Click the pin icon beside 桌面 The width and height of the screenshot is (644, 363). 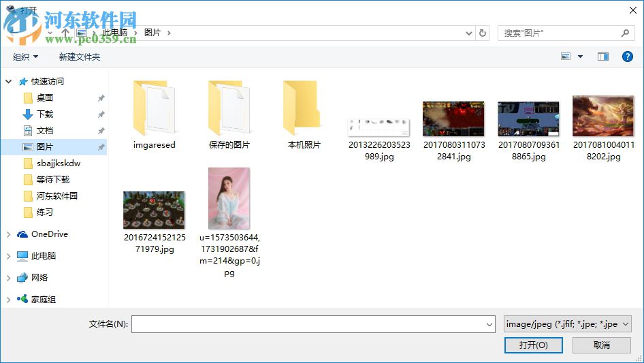pyautogui.click(x=101, y=98)
